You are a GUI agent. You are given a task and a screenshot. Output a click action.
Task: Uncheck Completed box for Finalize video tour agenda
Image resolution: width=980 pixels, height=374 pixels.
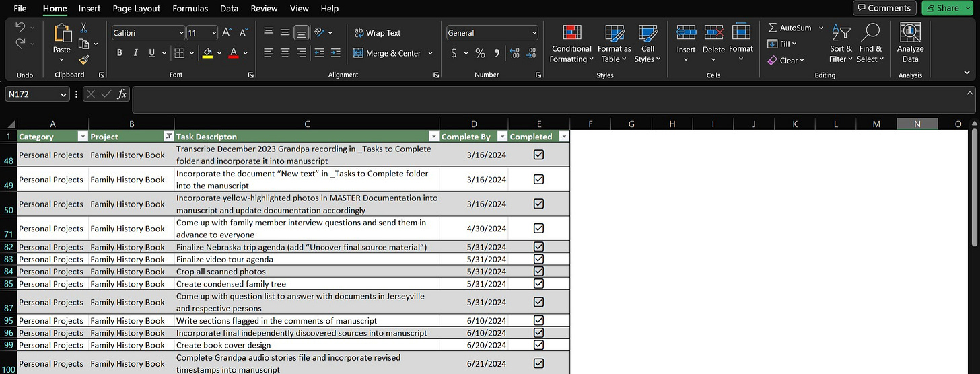[x=538, y=259]
